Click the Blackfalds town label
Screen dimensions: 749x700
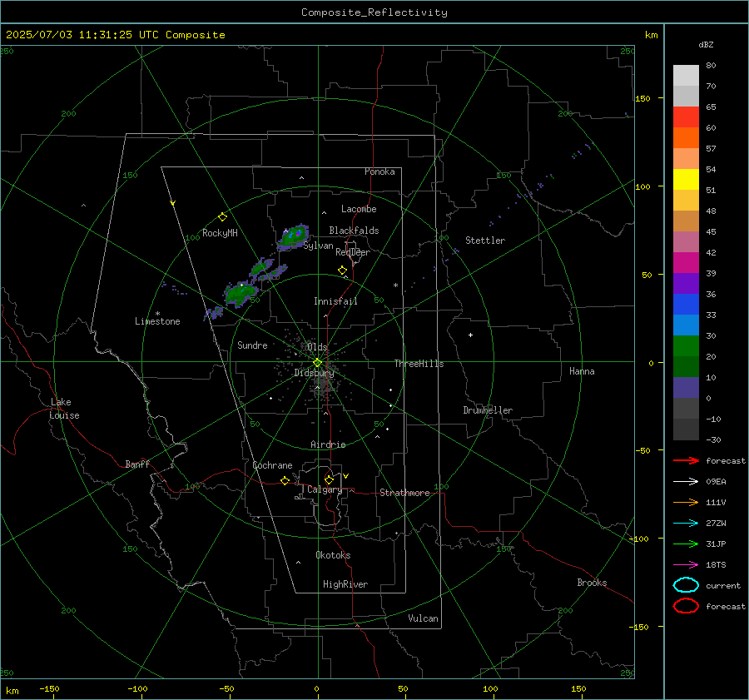354,231
